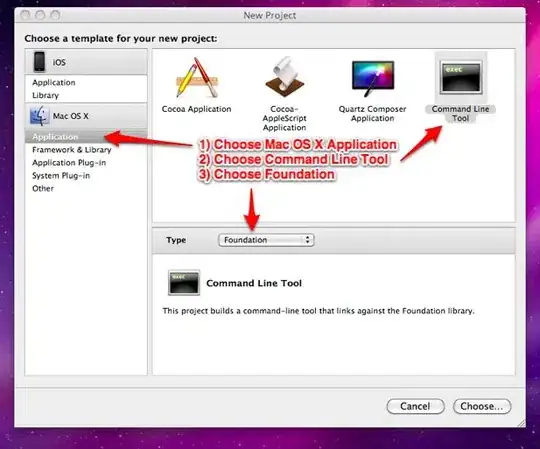Image resolution: width=540 pixels, height=449 pixels.
Task: Click the Command Line Tool description icon
Action: click(x=184, y=283)
